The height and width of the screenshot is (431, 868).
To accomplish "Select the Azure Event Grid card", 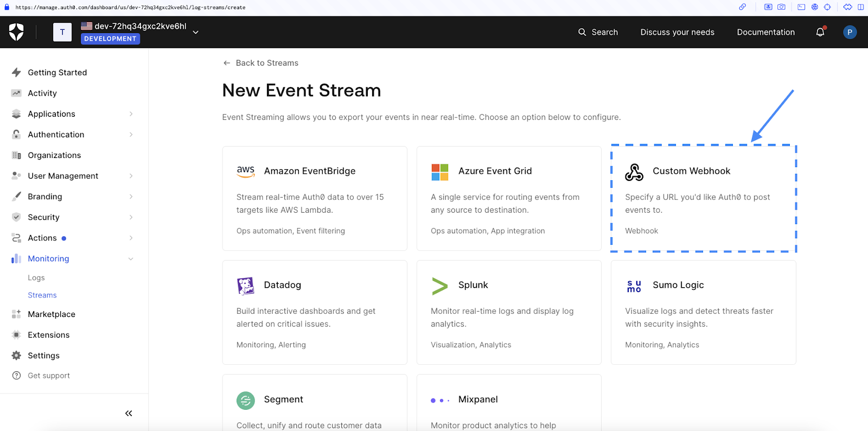I will pos(509,198).
